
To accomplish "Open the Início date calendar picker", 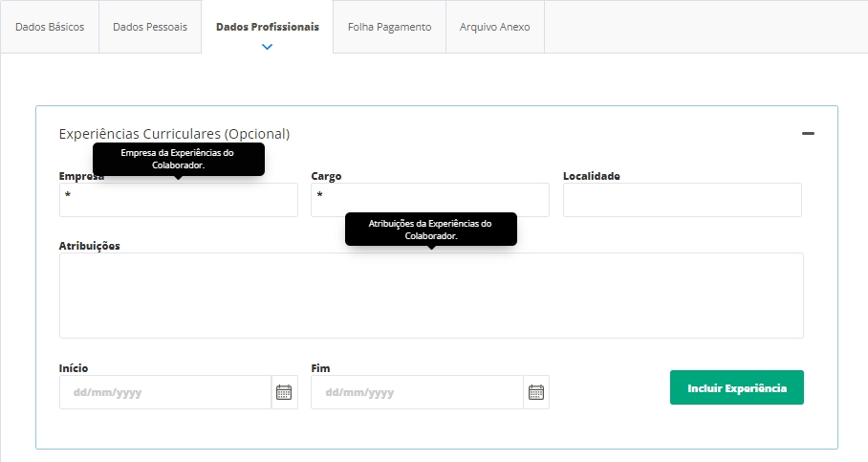I will pos(284,392).
